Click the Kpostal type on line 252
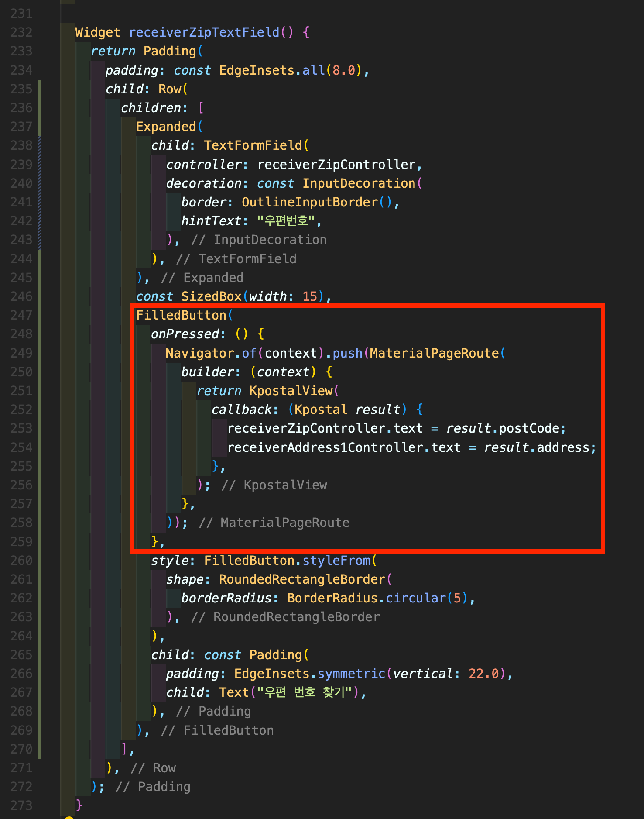This screenshot has height=819, width=644. point(321,409)
